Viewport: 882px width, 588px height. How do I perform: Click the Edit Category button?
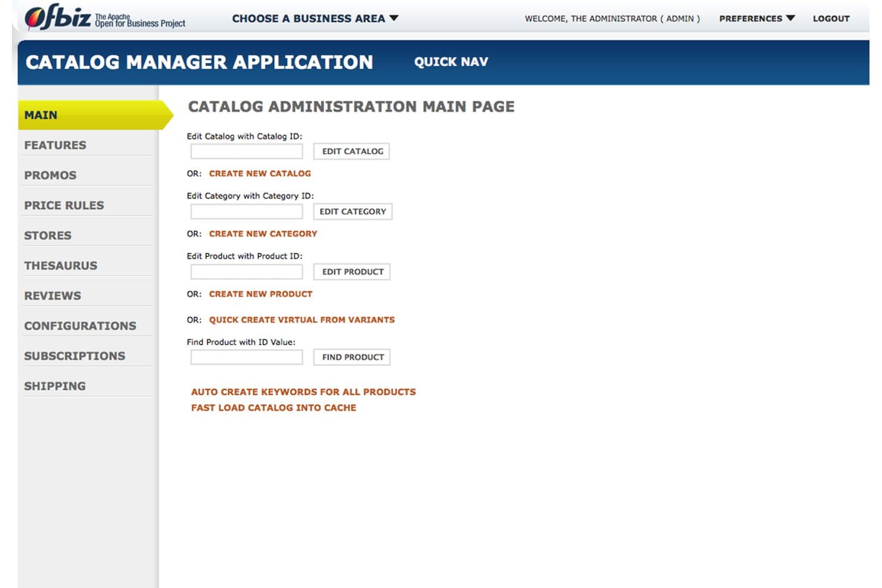tap(353, 211)
